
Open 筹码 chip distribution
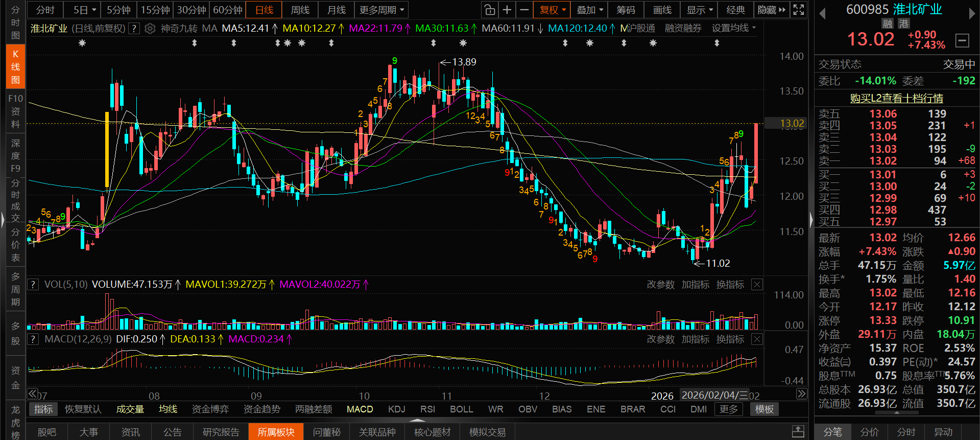click(x=626, y=10)
